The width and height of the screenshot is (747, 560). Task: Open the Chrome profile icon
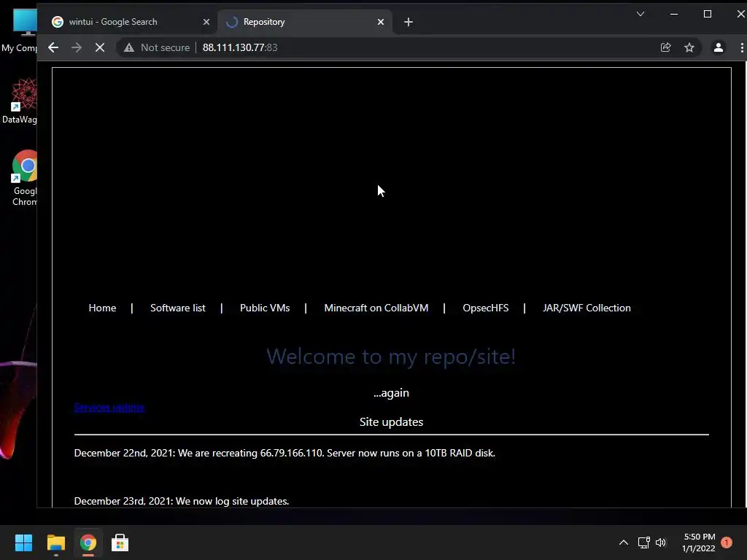click(x=719, y=47)
